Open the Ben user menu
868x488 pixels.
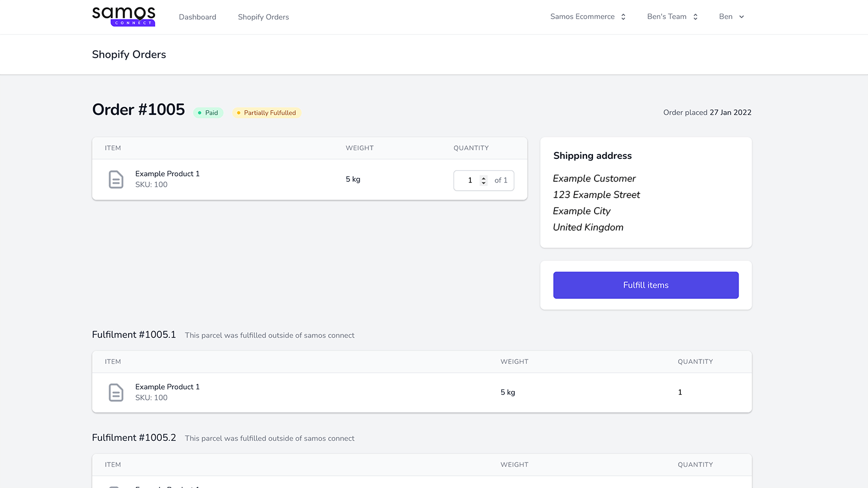(x=726, y=17)
